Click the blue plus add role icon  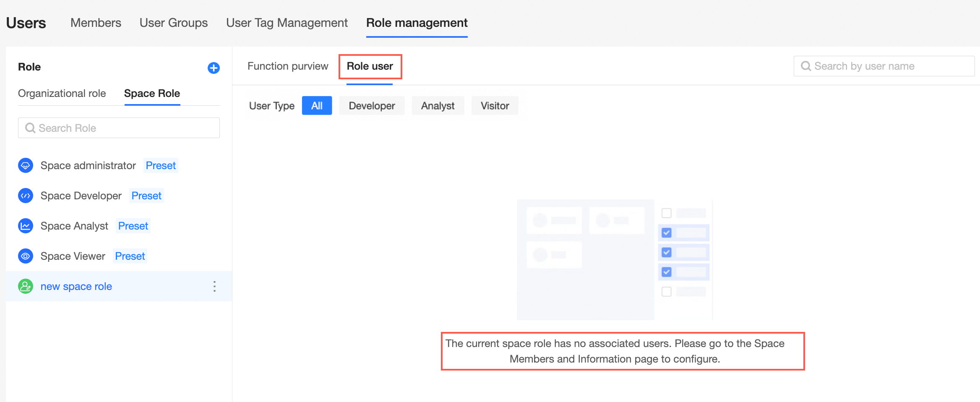(x=214, y=68)
